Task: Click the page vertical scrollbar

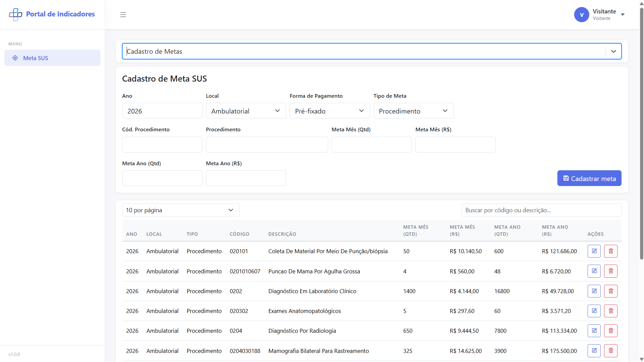Action: click(x=641, y=134)
